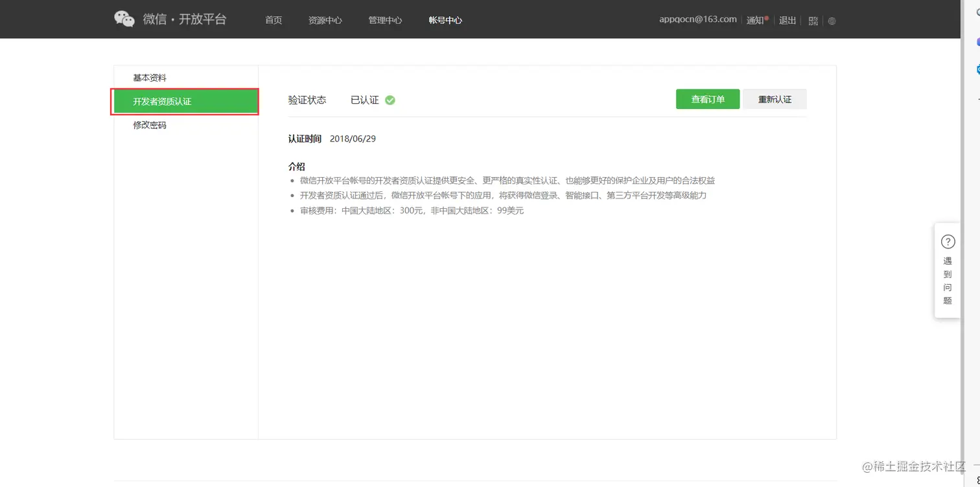
Task: Open the QR code login icon
Action: pos(813,21)
